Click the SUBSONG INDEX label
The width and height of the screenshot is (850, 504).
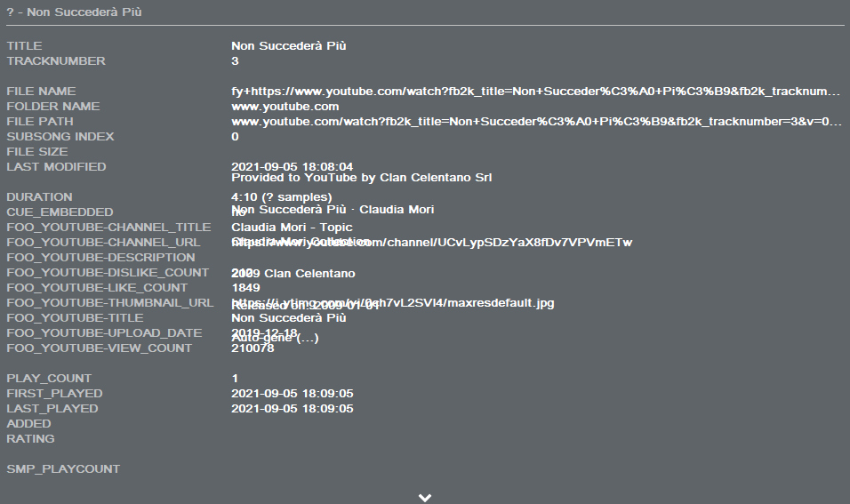(60, 136)
